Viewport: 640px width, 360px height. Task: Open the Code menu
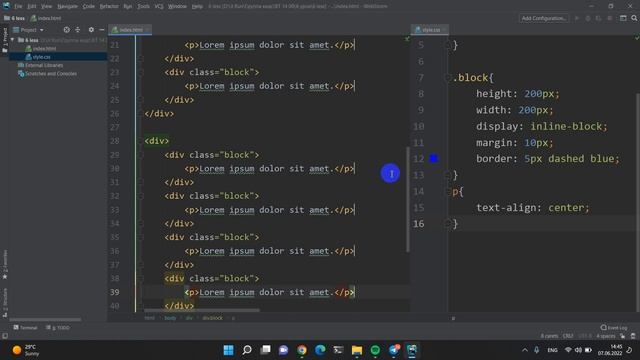(89, 7)
